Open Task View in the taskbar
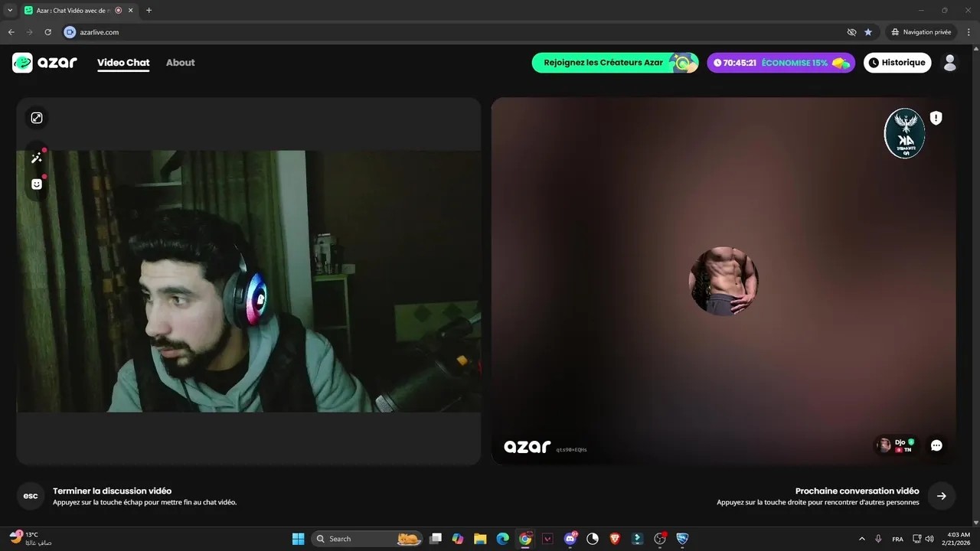This screenshot has width=980, height=551. [436, 539]
